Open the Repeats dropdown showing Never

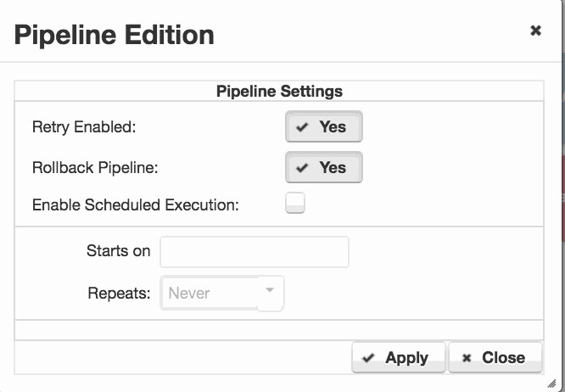222,293
